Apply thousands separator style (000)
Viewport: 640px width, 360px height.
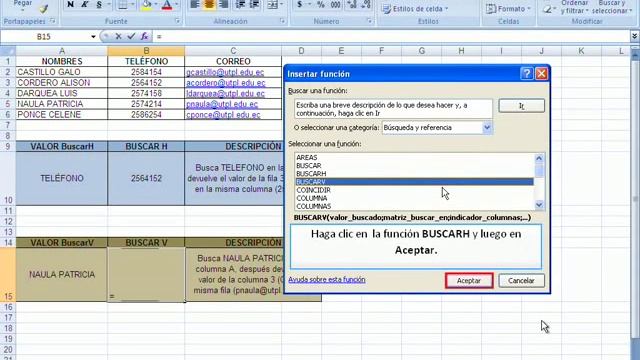coord(336,4)
